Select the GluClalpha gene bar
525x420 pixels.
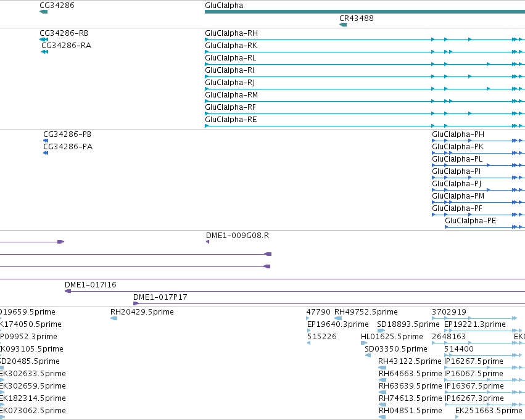click(365, 12)
